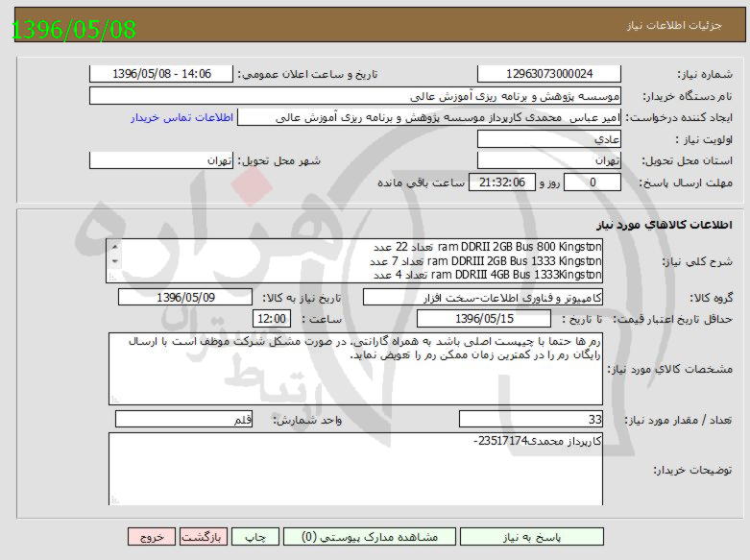Focus the 'تعداد / مقدار مورد نیاز' quantity field

point(531,420)
